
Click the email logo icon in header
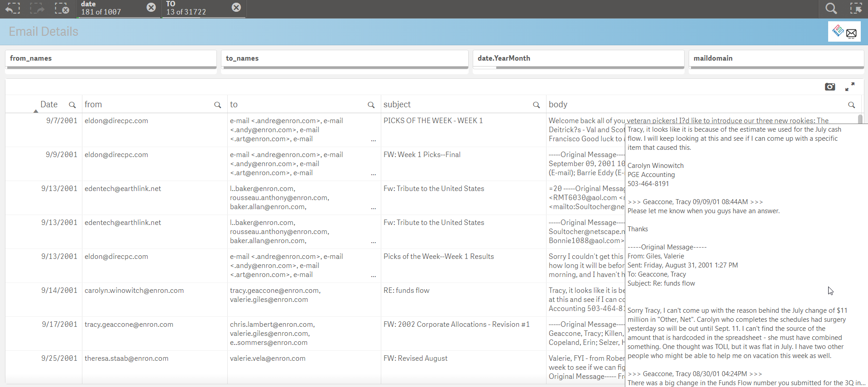tap(844, 32)
